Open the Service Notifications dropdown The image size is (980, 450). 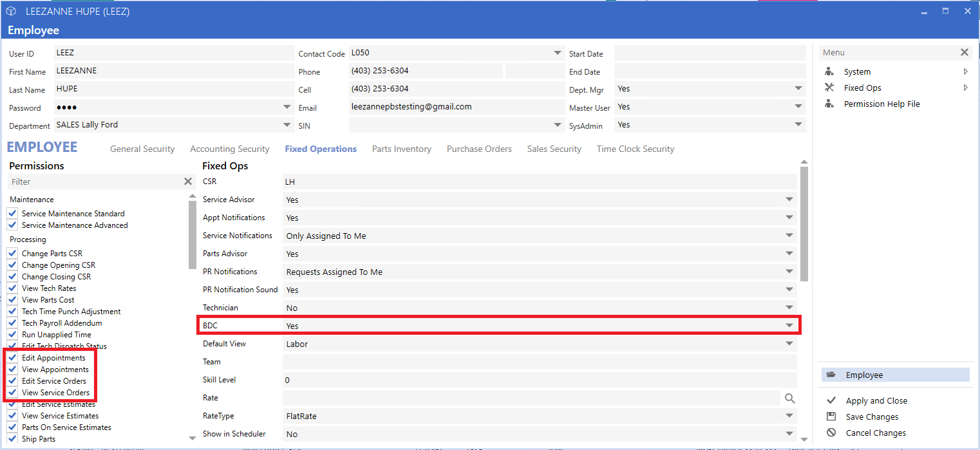(x=789, y=236)
